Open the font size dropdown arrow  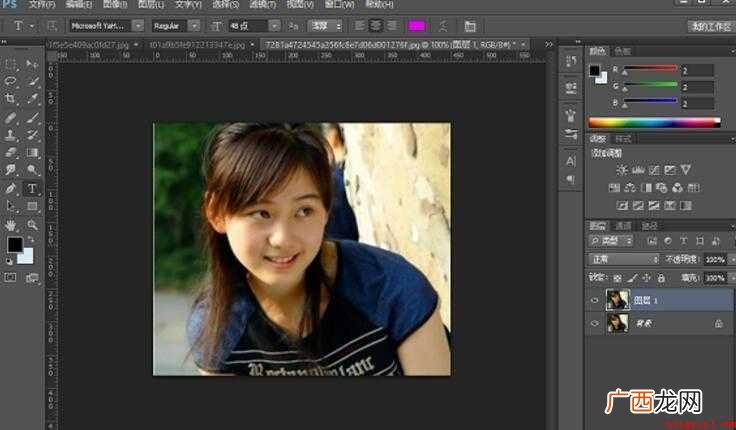pos(275,26)
